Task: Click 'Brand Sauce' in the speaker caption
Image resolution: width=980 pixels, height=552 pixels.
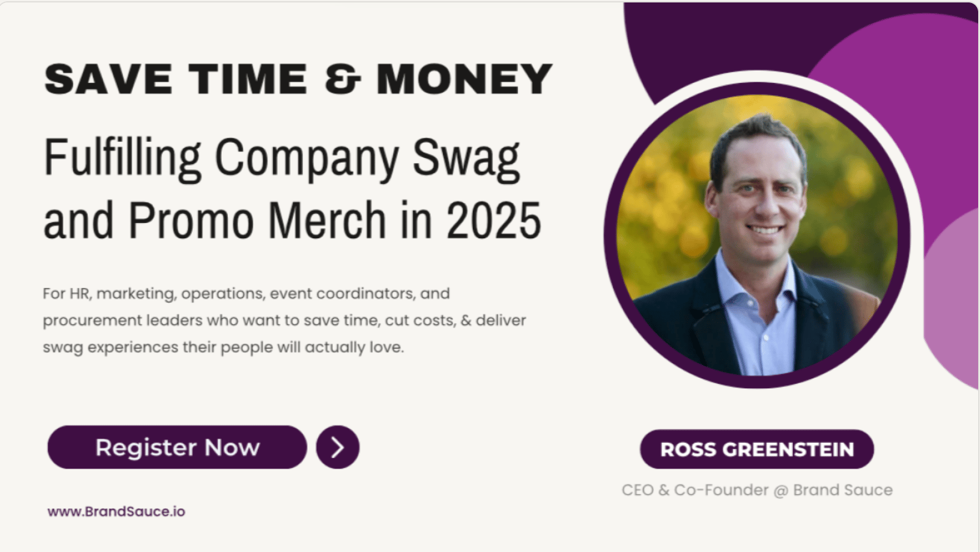Action: [x=843, y=490]
